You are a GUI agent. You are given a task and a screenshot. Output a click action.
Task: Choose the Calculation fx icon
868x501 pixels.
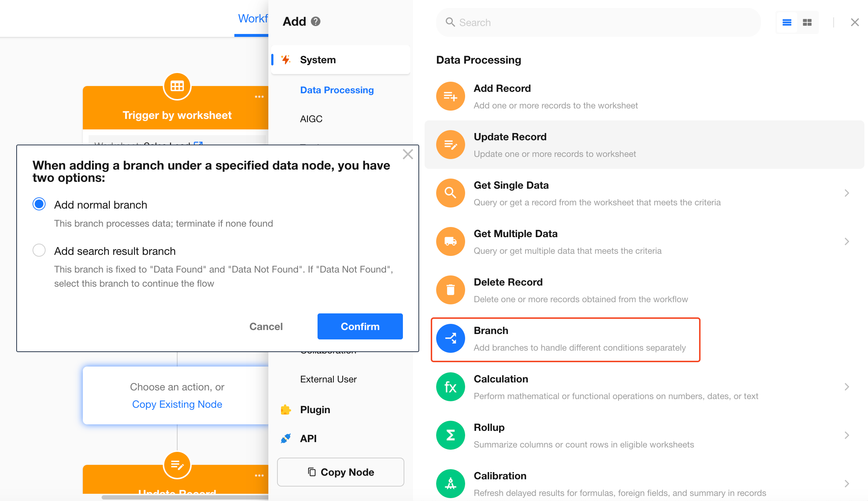450,387
